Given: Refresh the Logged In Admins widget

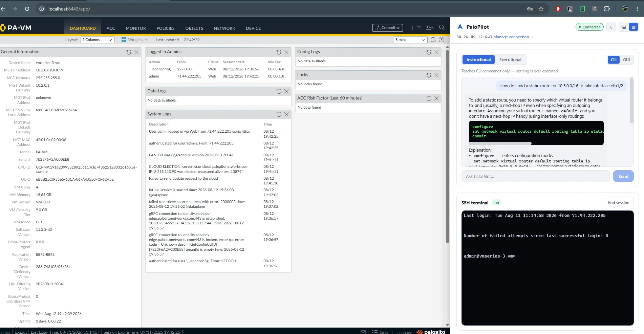Looking at the screenshot, I should coord(279,52).
